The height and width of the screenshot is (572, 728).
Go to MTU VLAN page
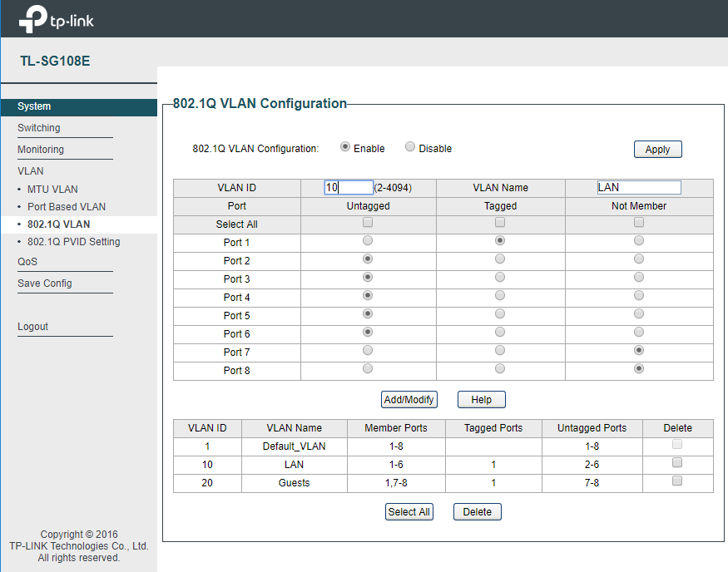[x=52, y=190]
